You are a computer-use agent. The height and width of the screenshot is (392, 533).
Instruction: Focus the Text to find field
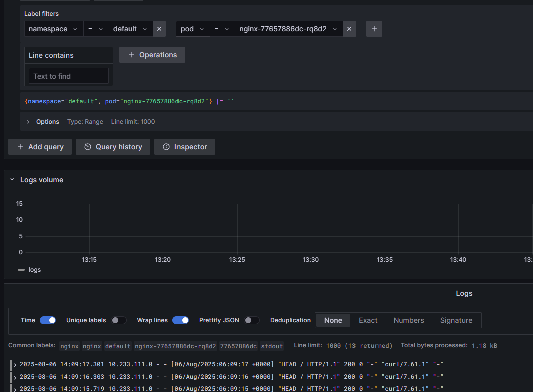pyautogui.click(x=69, y=76)
